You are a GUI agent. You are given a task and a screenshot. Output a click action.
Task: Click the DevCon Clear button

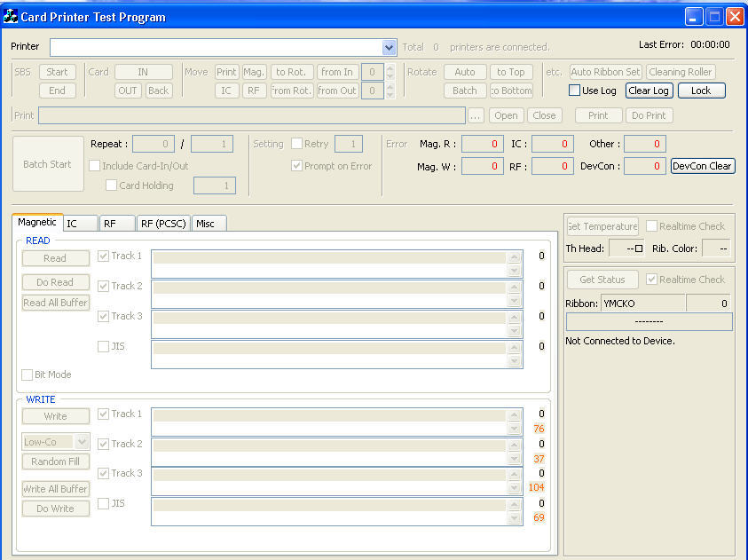702,166
